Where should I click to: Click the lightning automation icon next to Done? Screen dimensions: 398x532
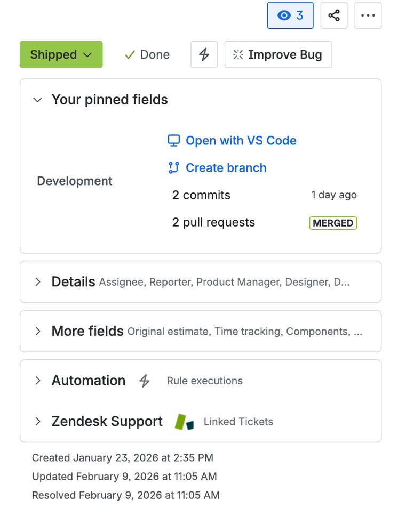[x=204, y=54]
